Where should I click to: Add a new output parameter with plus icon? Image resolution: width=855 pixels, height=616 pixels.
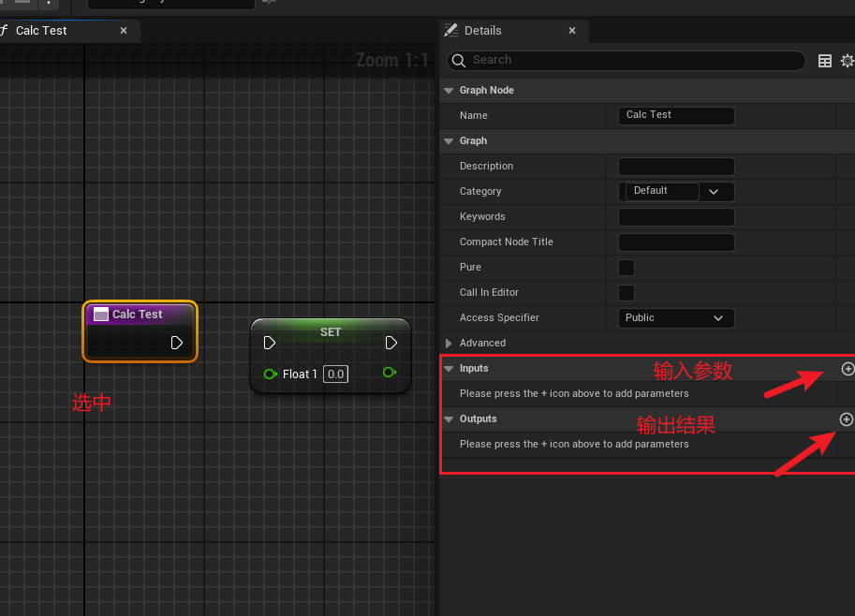pyautogui.click(x=847, y=419)
